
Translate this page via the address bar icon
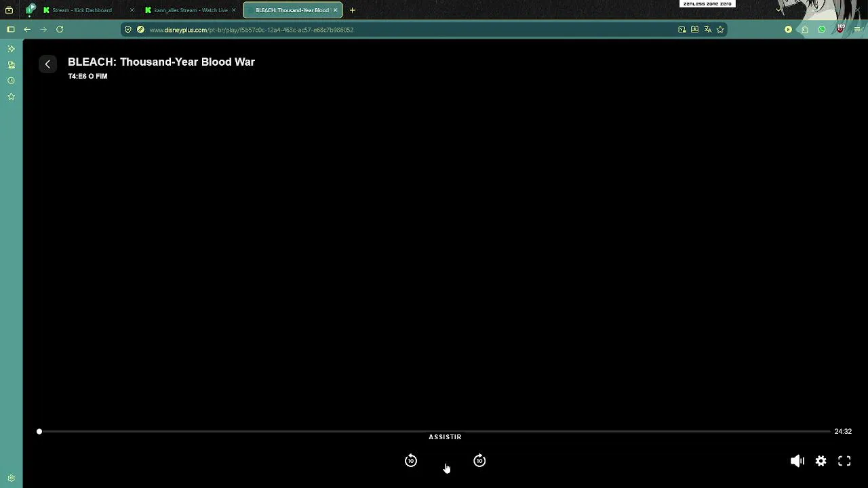[x=707, y=30]
